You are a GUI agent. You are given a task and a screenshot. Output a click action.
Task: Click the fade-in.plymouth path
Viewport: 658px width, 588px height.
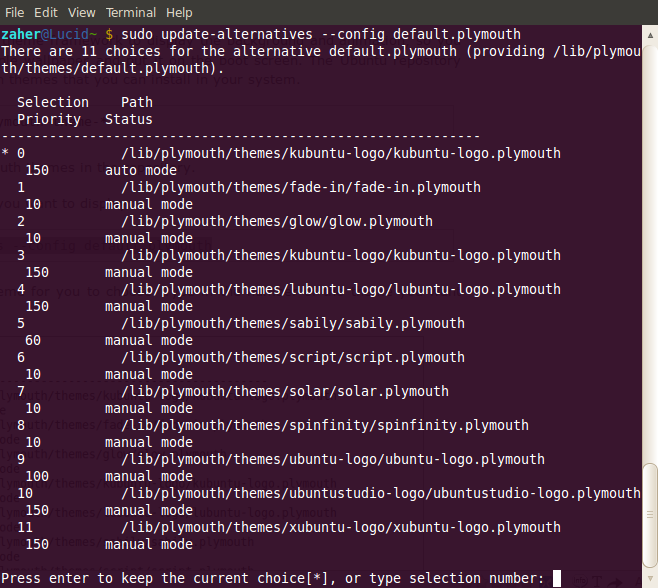(301, 187)
